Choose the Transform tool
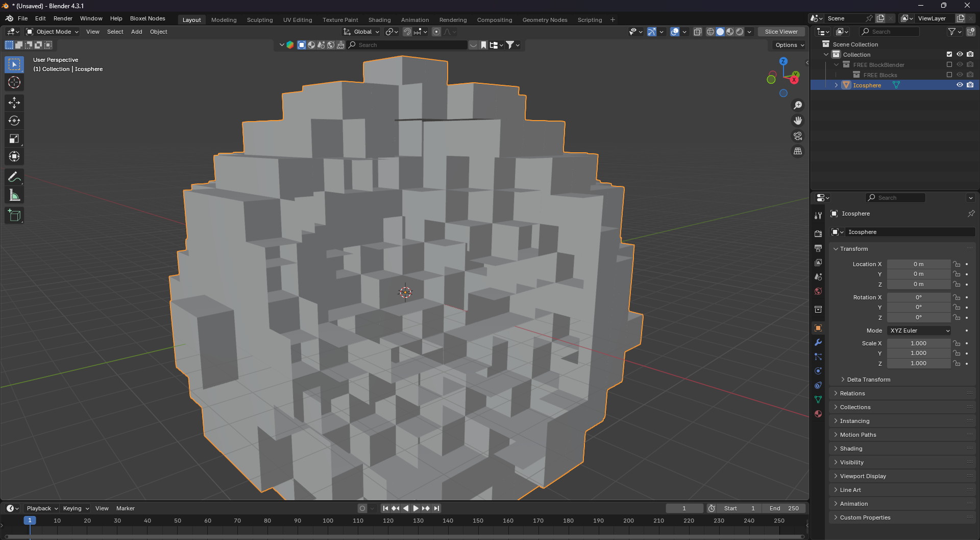Screen dimensions: 980x540 14,156
